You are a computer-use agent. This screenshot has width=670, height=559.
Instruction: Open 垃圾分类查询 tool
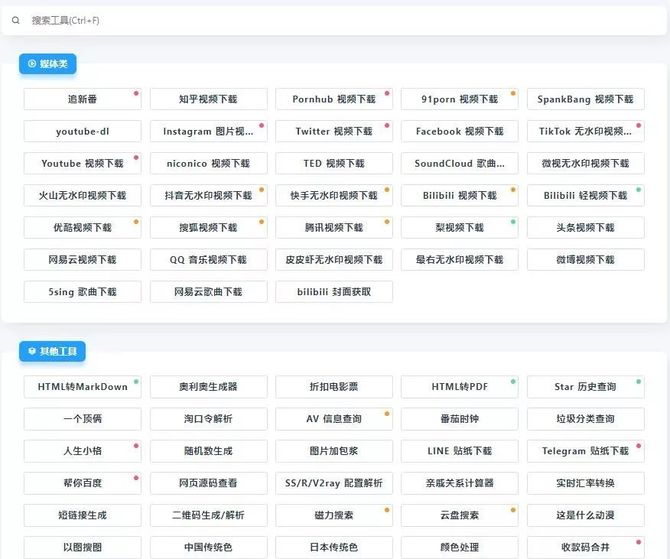point(585,419)
